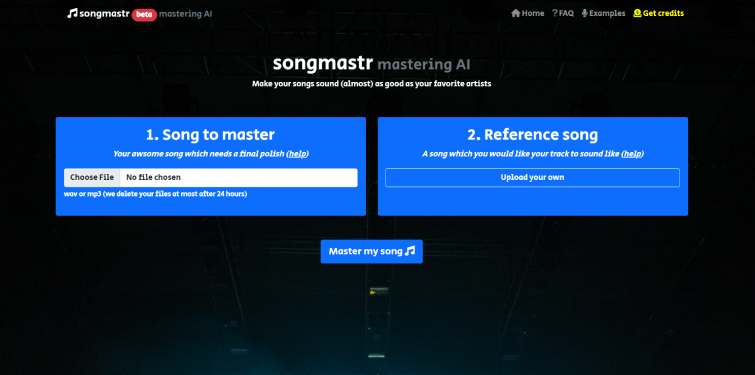This screenshot has width=755, height=375.
Task: Open the Get credits link
Action: coord(659,13)
